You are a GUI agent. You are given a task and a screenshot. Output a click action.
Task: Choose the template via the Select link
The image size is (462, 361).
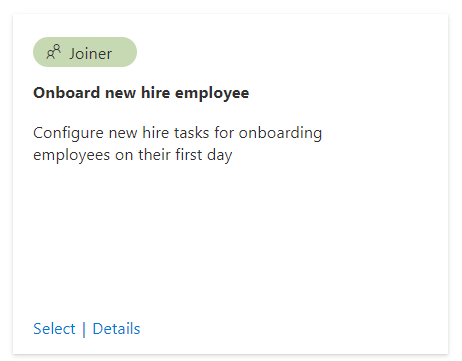[x=54, y=329]
